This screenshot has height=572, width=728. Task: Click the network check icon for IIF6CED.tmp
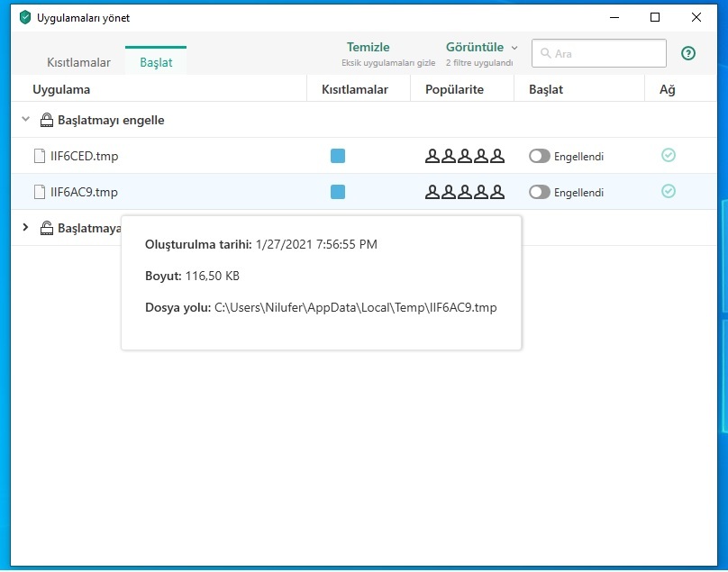(668, 156)
